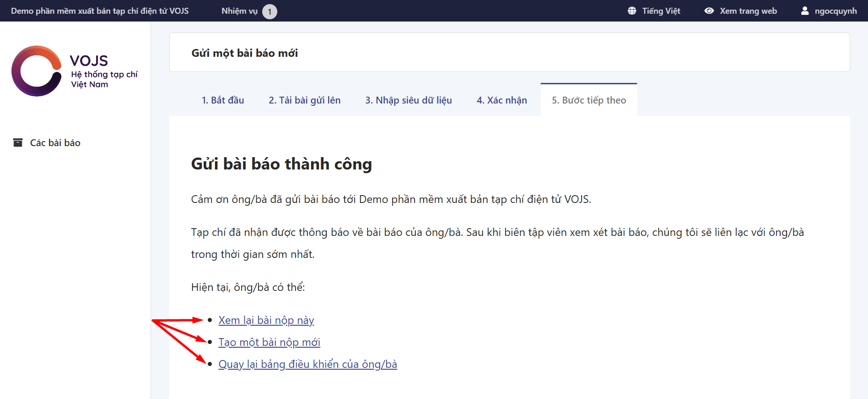Click the VOJS circular logo
Image resolution: width=868 pixels, height=399 pixels.
coord(37,71)
